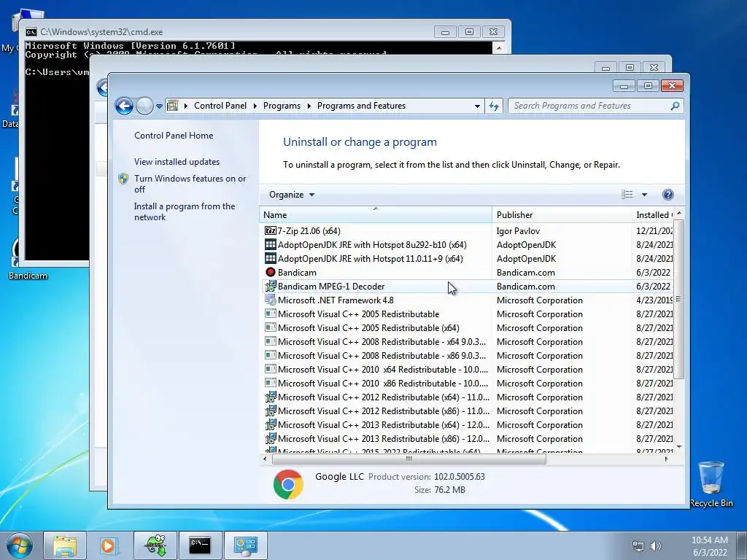Click the Google Chrome logo in details pane
The image size is (747, 560).
click(288, 484)
